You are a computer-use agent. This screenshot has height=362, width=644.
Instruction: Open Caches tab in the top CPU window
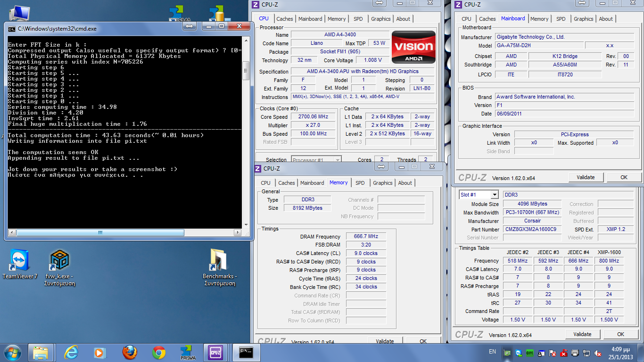coord(285,19)
